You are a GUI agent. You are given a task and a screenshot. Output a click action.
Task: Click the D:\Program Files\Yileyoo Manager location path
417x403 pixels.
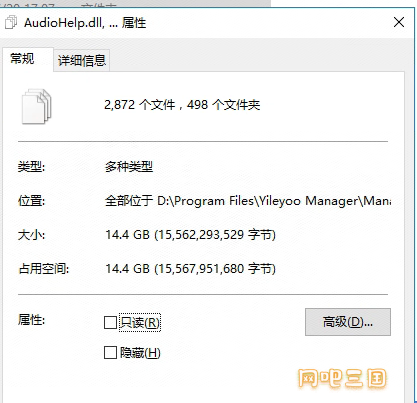[x=248, y=201]
